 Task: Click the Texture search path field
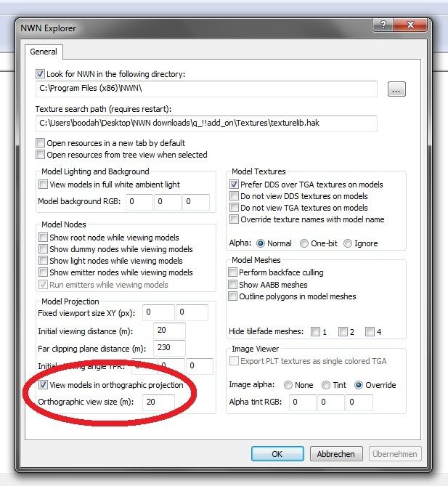[x=206, y=123]
